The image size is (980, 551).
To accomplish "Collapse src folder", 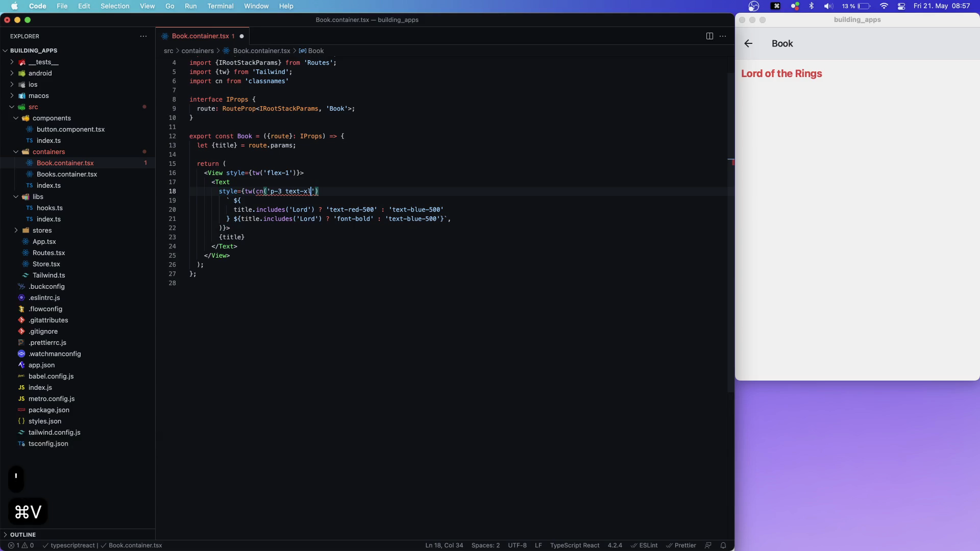I will pyautogui.click(x=12, y=107).
